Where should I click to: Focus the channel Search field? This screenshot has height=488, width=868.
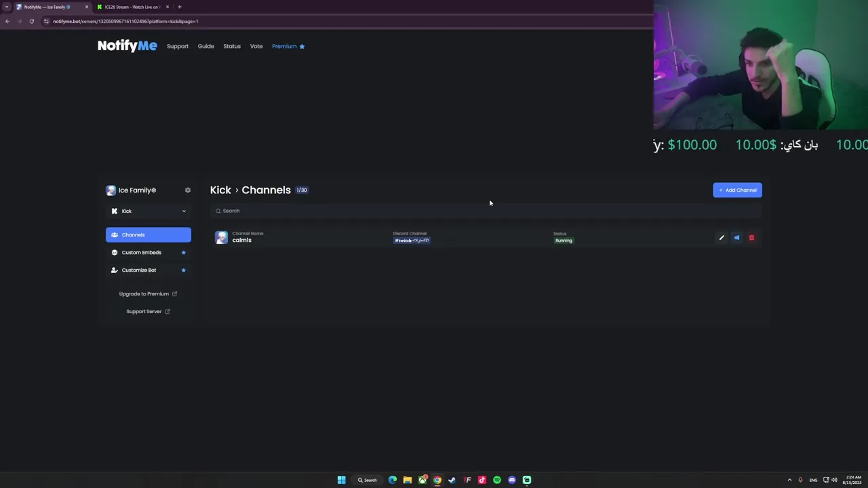(x=486, y=211)
